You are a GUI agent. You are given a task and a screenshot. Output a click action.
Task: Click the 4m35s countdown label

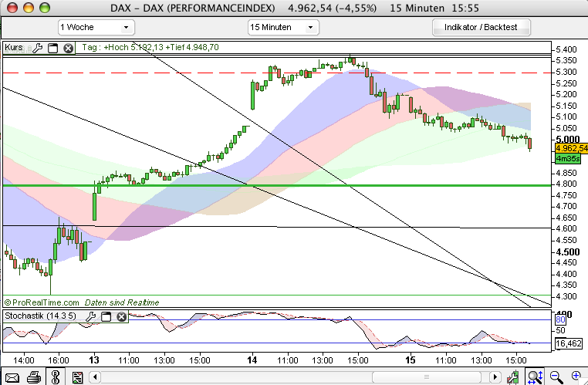(x=568, y=159)
